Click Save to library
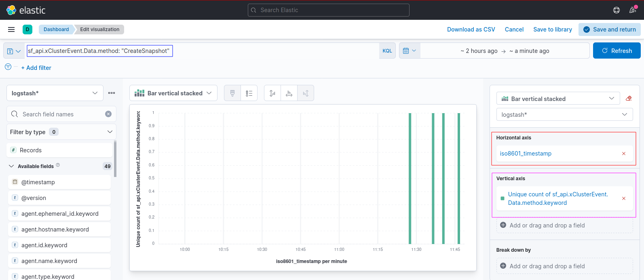The image size is (644, 280). pos(553,29)
